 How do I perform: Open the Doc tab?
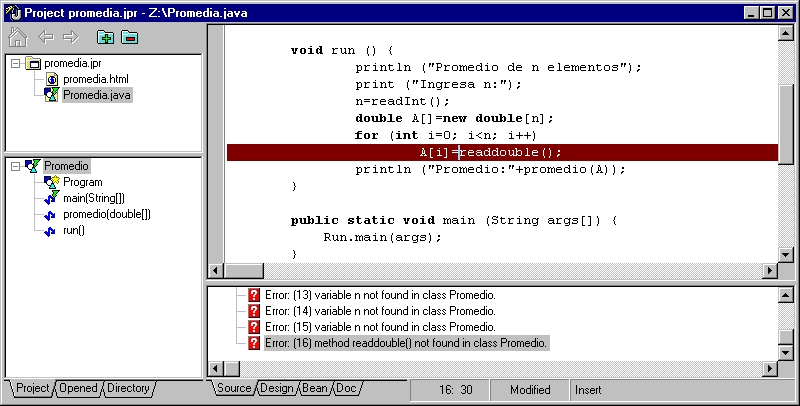[x=345, y=388]
